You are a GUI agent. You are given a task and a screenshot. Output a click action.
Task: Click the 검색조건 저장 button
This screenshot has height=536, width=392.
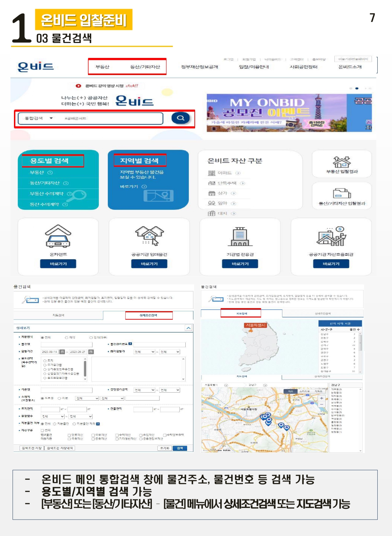coord(31,448)
